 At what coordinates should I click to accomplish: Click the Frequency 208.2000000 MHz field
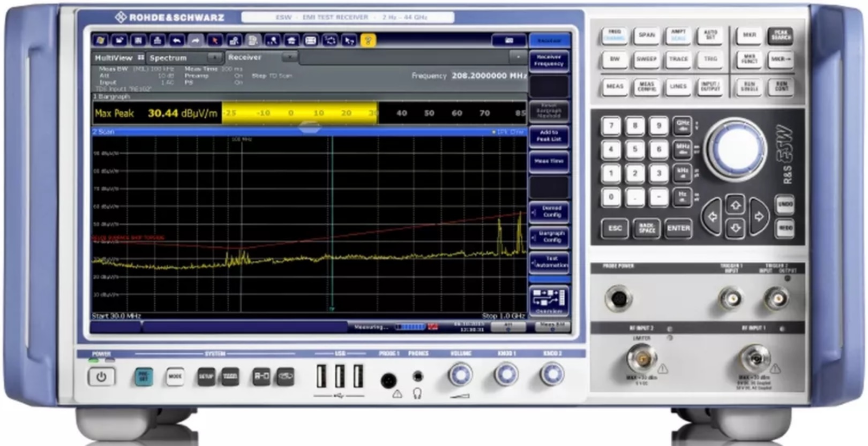(470, 75)
